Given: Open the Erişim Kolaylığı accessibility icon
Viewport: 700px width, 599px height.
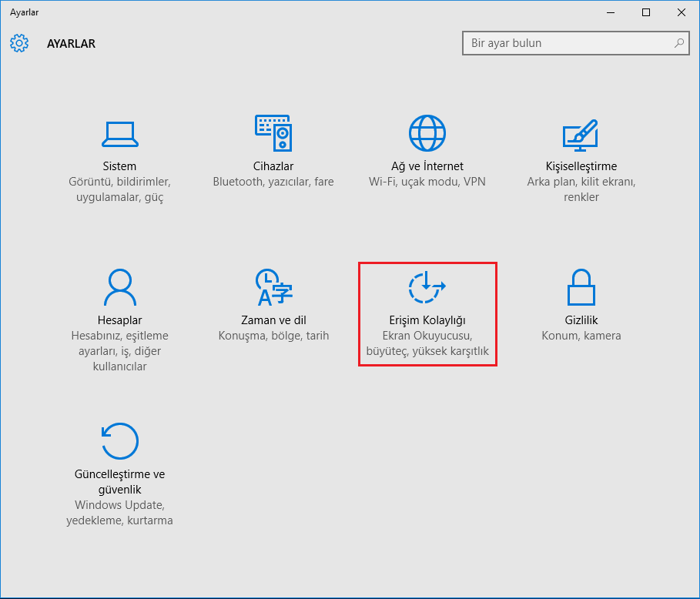Looking at the screenshot, I should point(427,287).
